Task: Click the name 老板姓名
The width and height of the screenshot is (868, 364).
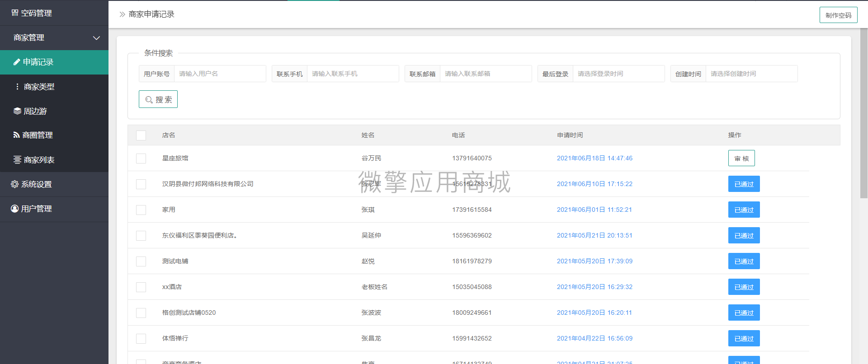Action: pos(374,287)
